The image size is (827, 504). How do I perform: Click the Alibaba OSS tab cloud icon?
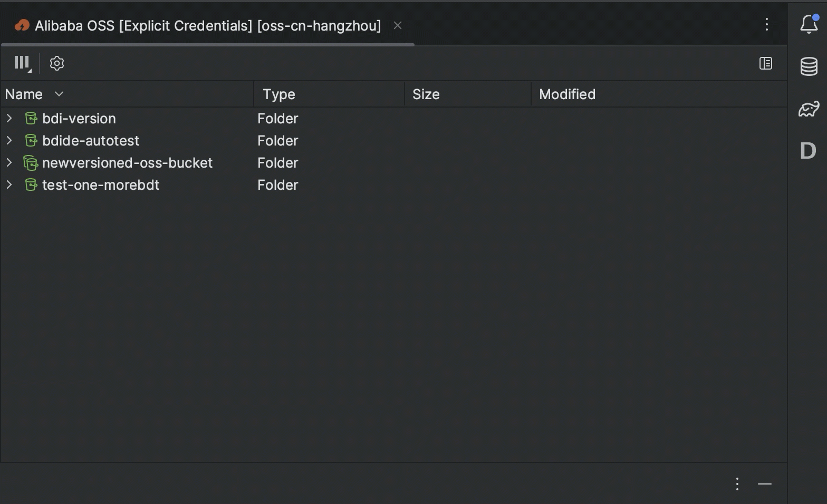(22, 25)
